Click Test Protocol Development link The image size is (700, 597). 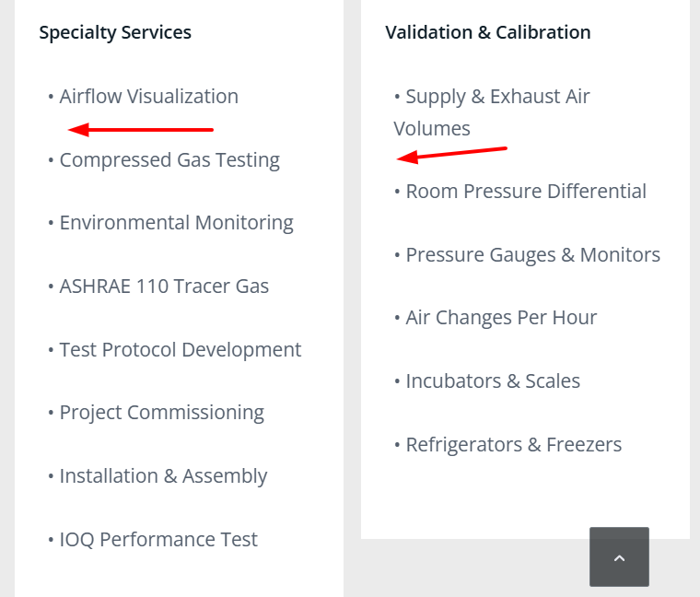pos(181,350)
